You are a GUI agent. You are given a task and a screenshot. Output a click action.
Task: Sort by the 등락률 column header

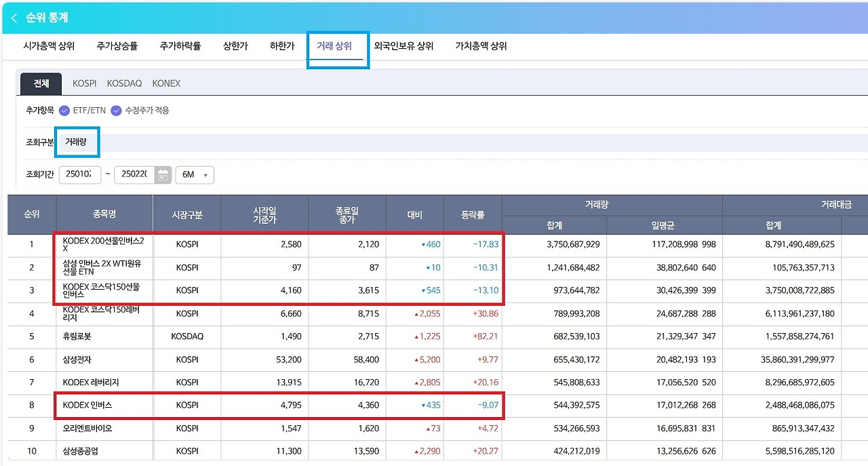point(473,214)
